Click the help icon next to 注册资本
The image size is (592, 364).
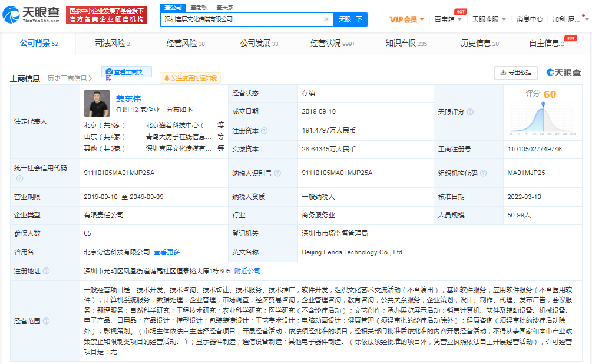point(264,131)
